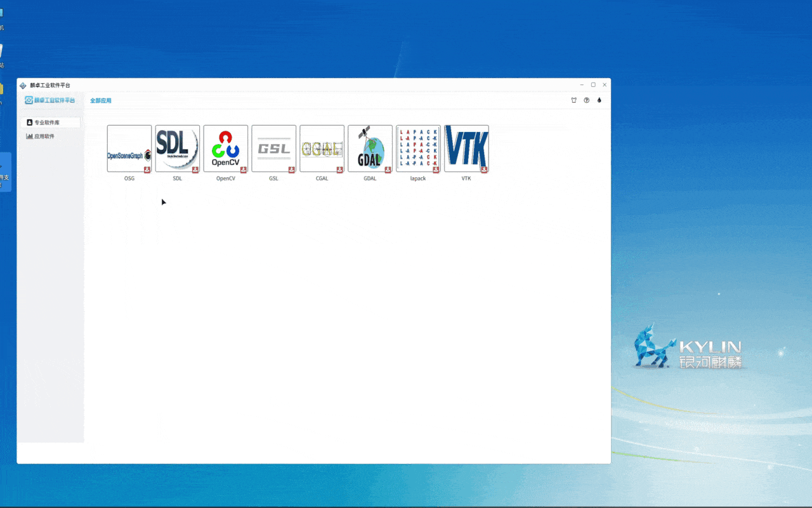
Task: Click the SDL name label
Action: [x=178, y=178]
